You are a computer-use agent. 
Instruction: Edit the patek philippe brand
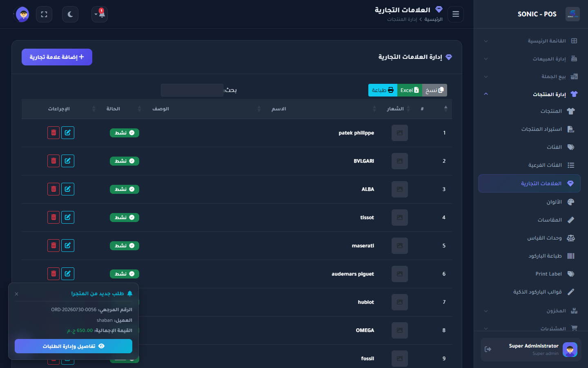68,133
